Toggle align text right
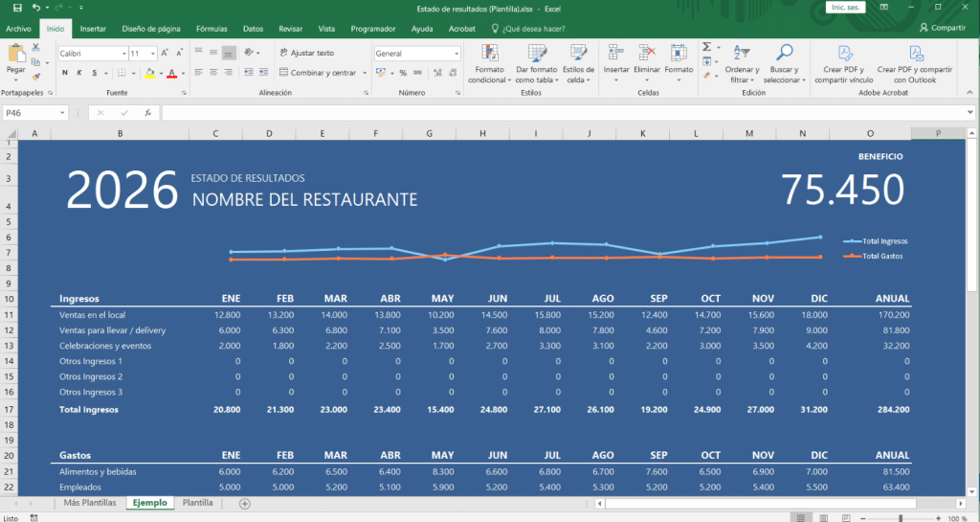The image size is (980, 522). point(229,73)
